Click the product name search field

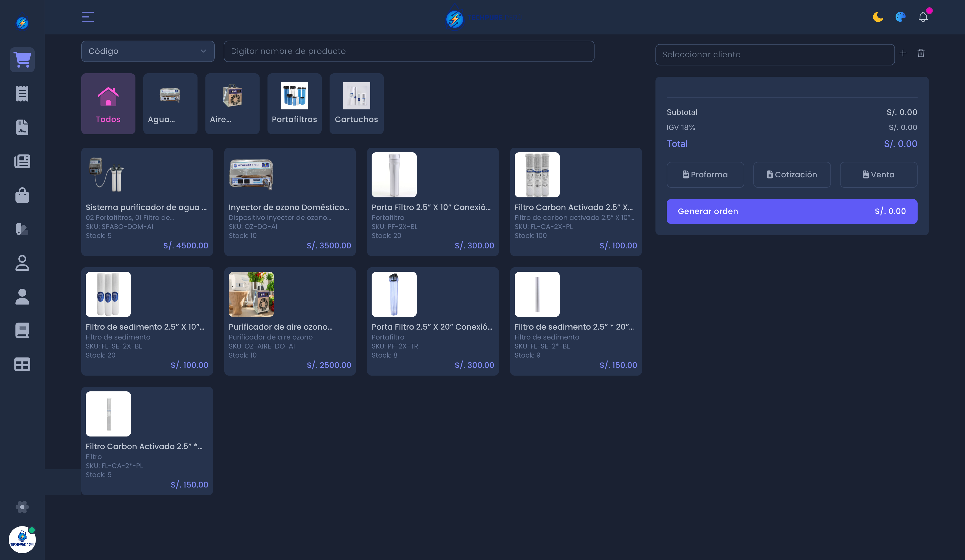tap(409, 51)
